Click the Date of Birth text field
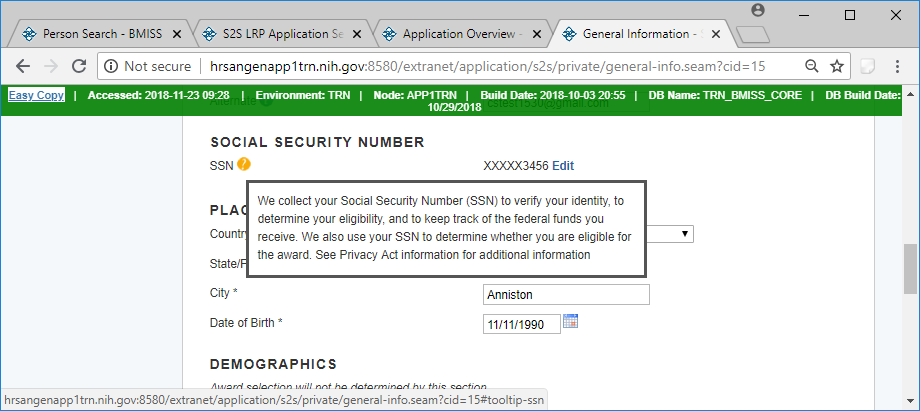Viewport: 920px width, 411px height. click(x=520, y=325)
